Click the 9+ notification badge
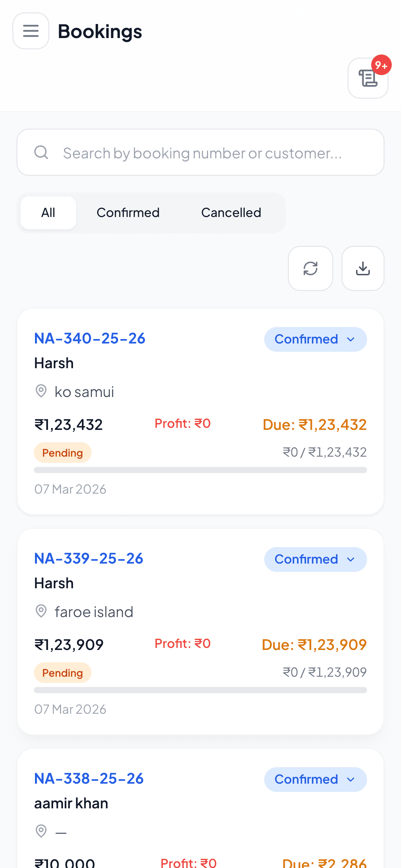The width and height of the screenshot is (401, 868). [x=381, y=65]
